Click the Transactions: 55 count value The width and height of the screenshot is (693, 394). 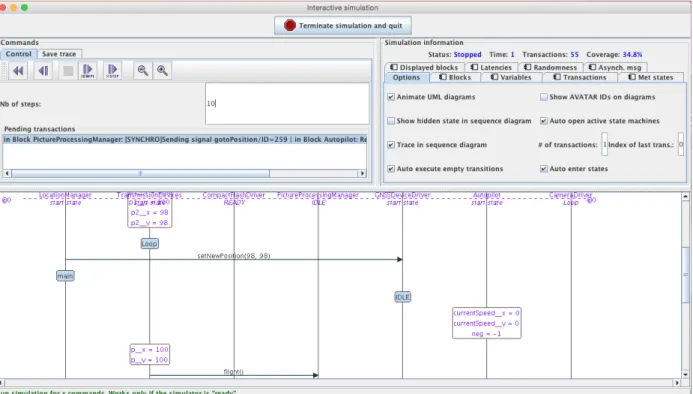(574, 54)
